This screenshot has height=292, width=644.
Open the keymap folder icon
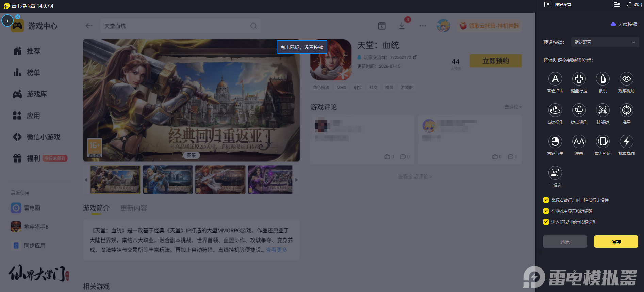pos(617,5)
